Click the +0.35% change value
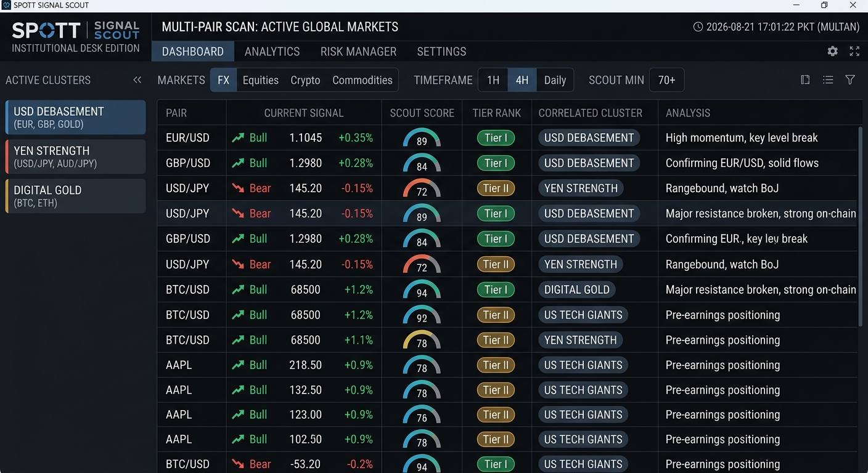This screenshot has width=868, height=473. [x=356, y=138]
